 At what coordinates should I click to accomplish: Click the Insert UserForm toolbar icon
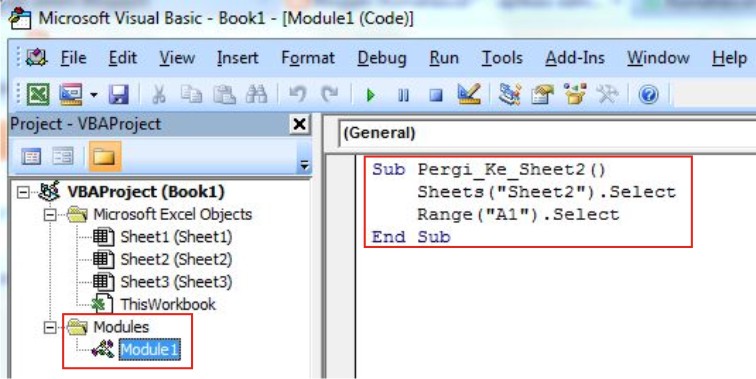[70, 94]
